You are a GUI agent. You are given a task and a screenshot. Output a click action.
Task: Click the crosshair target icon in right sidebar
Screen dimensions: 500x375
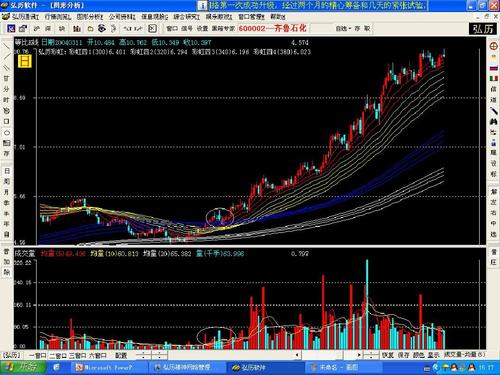494,46
